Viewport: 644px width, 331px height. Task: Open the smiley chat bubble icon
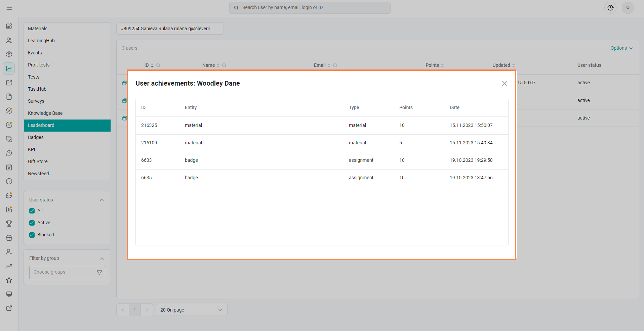(x=9, y=195)
